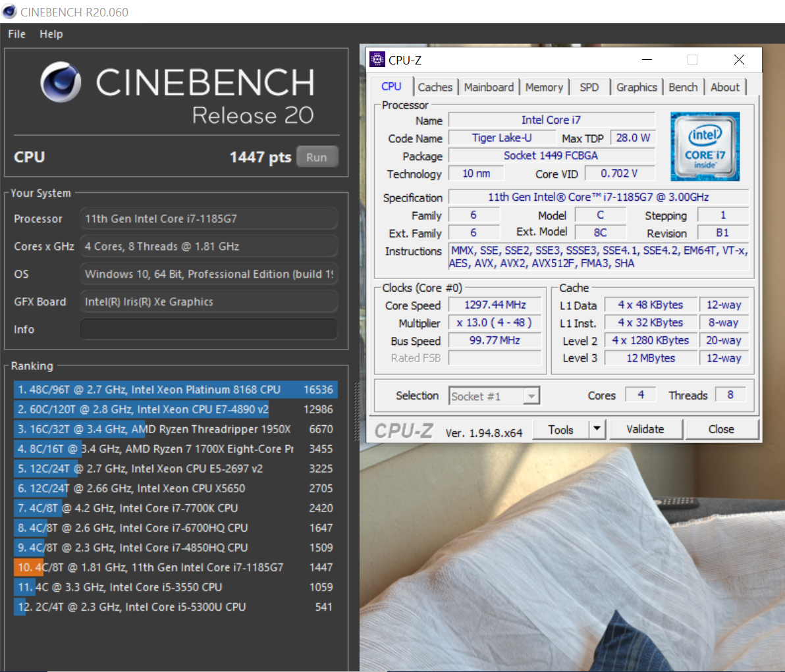
Task: Open the Help menu
Action: coord(51,34)
